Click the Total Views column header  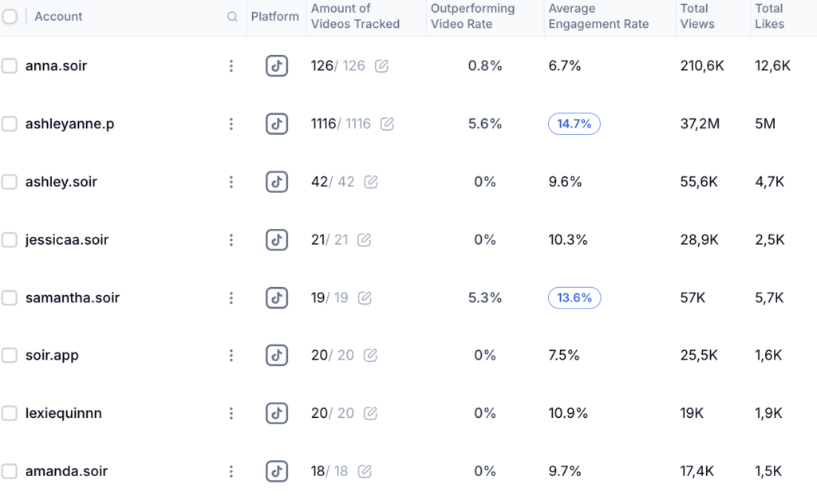pyautogui.click(x=694, y=17)
